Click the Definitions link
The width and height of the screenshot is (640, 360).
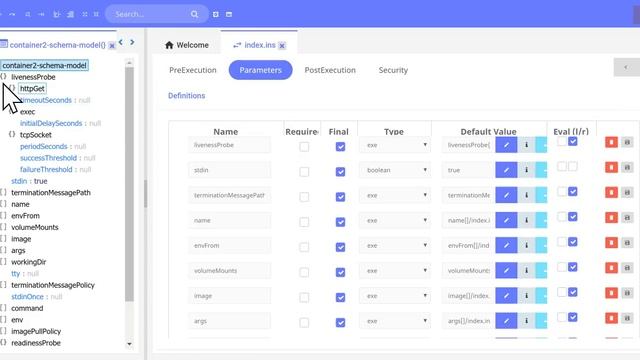187,96
